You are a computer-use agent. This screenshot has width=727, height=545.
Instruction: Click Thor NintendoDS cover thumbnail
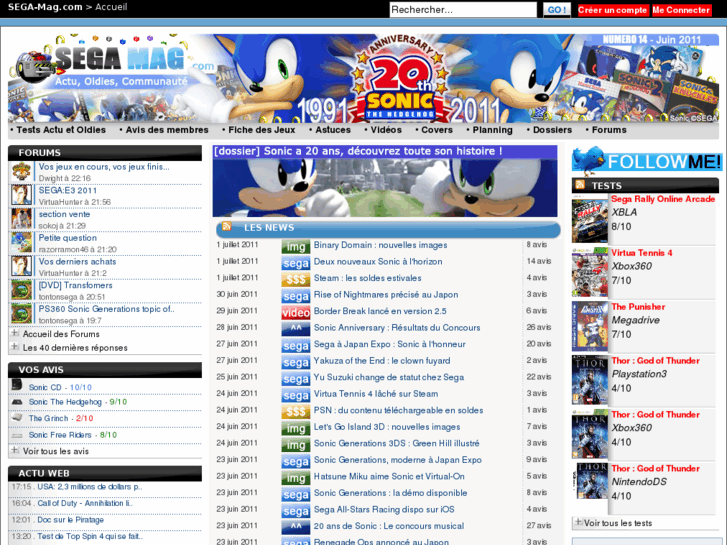tap(592, 481)
